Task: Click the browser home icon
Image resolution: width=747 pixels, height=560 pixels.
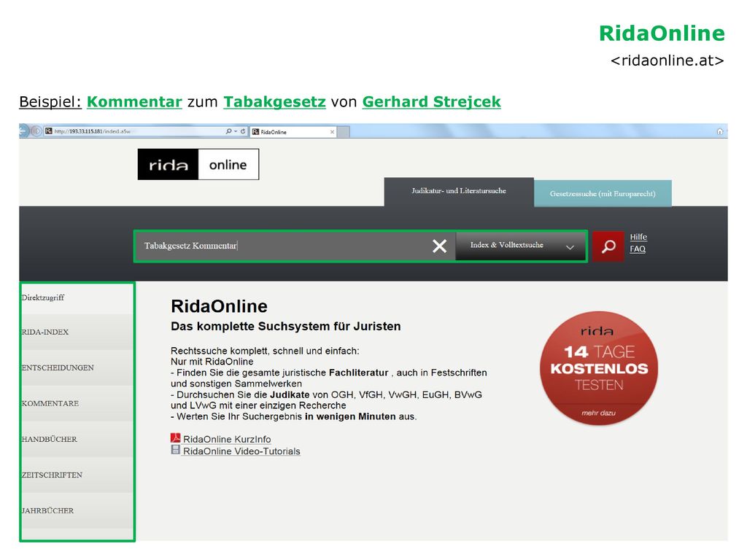Action: (720, 131)
